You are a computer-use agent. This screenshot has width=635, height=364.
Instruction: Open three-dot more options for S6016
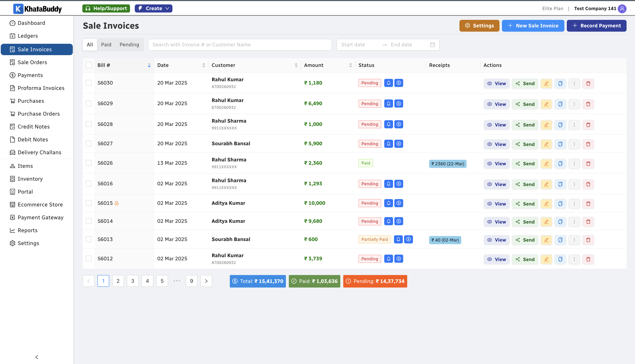574,184
